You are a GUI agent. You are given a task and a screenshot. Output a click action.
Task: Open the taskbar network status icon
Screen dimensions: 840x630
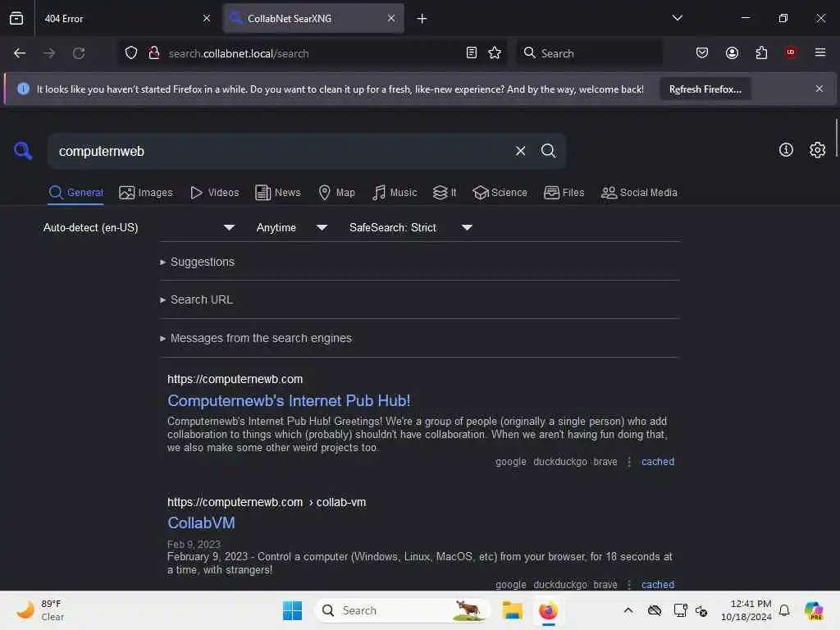coord(680,610)
